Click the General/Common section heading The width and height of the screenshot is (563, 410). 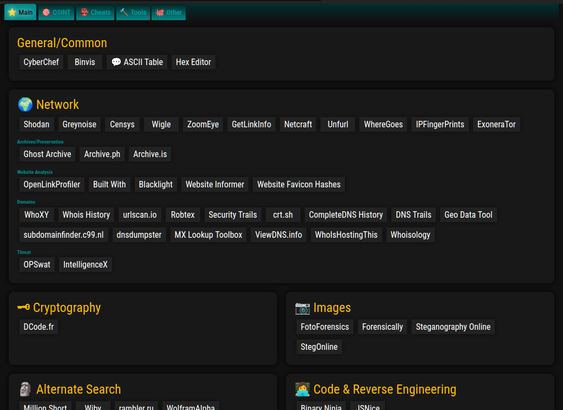click(x=62, y=43)
